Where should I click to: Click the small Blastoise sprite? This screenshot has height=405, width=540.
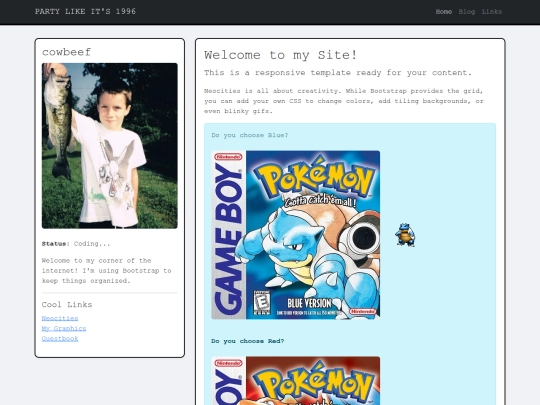(x=405, y=235)
